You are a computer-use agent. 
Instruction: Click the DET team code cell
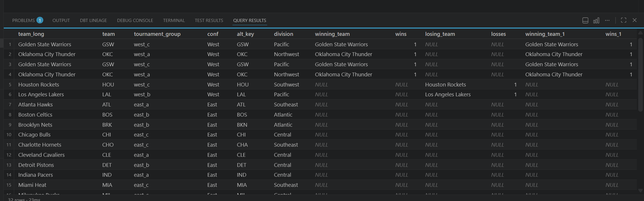coord(107,165)
